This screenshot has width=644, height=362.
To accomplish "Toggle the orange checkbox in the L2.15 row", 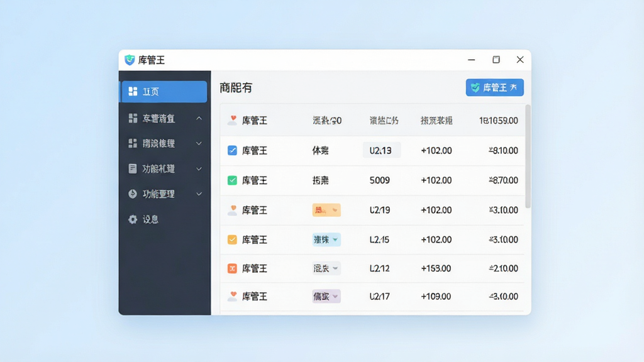I will [x=232, y=239].
